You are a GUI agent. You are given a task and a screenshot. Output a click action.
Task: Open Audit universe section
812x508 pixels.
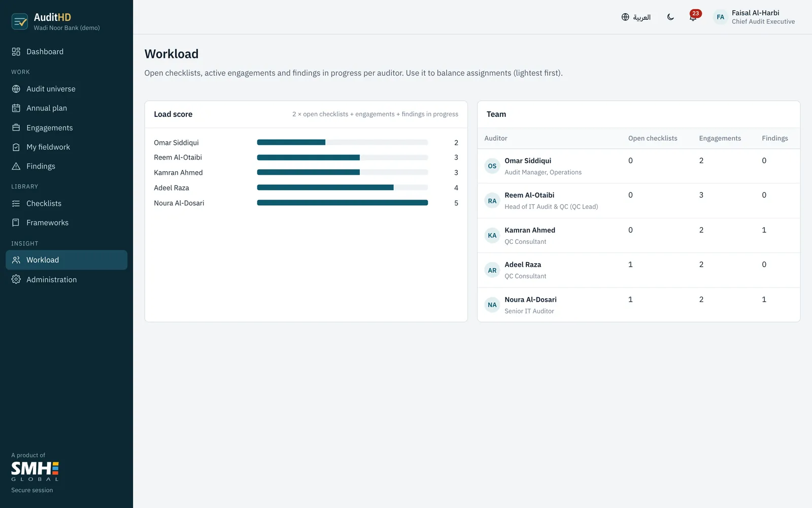tap(66, 89)
